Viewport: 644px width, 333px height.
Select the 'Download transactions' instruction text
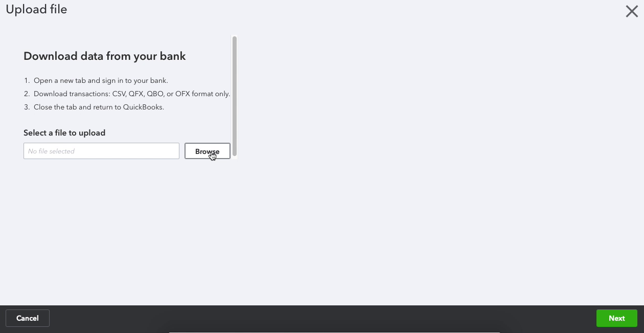(x=132, y=94)
